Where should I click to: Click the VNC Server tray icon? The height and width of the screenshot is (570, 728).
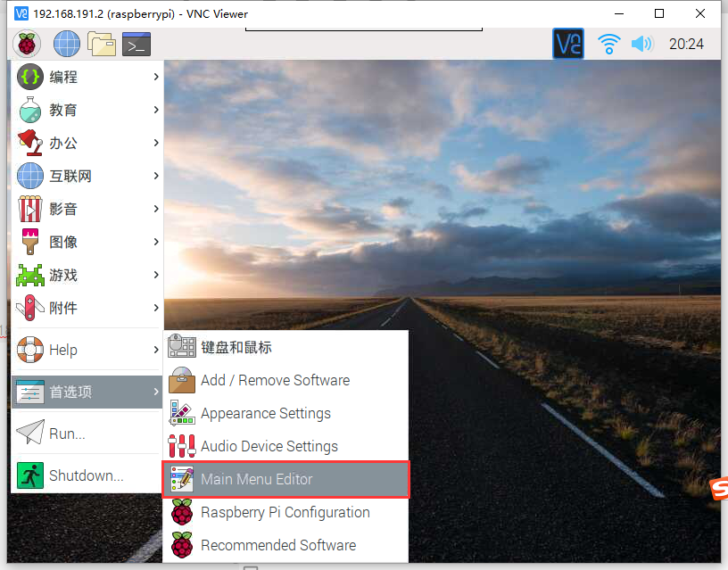pyautogui.click(x=568, y=44)
